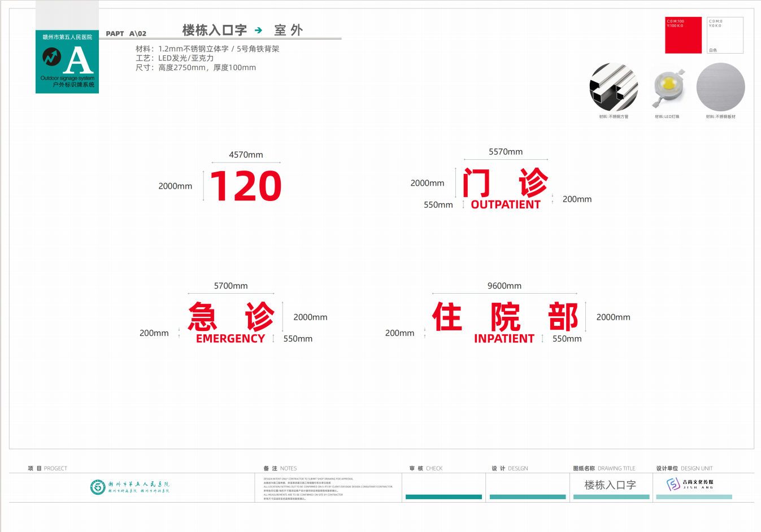761x532 pixels.
Task: Click the 5700mm width dimension
Action: point(231,286)
